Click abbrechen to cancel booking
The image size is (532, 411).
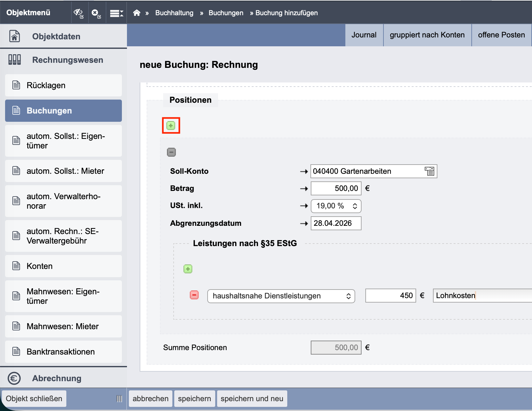[x=150, y=399]
